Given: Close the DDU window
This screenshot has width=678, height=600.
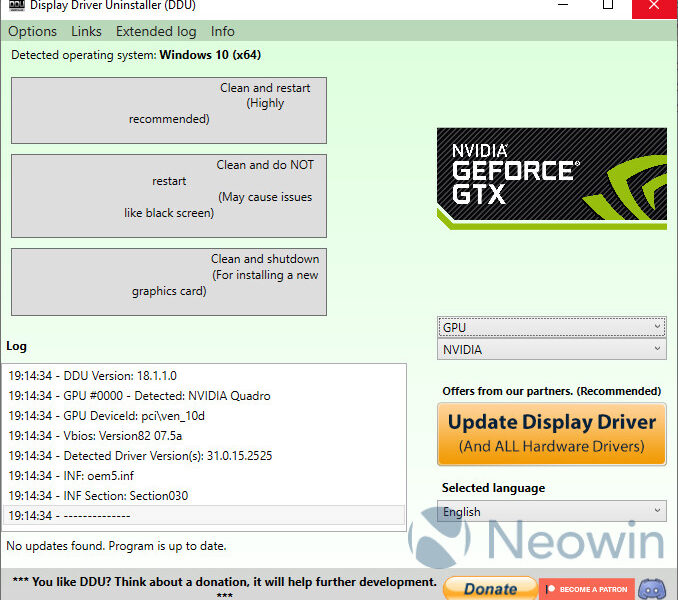Looking at the screenshot, I should (655, 7).
